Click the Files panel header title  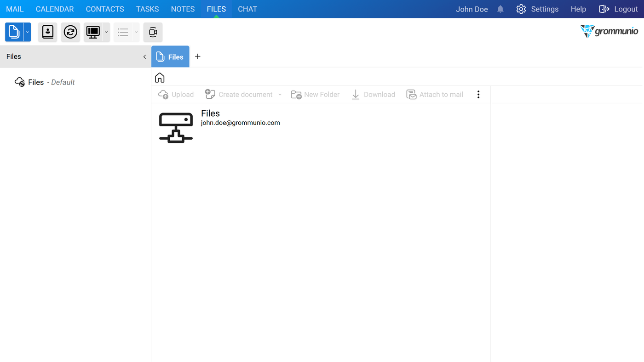pos(14,57)
